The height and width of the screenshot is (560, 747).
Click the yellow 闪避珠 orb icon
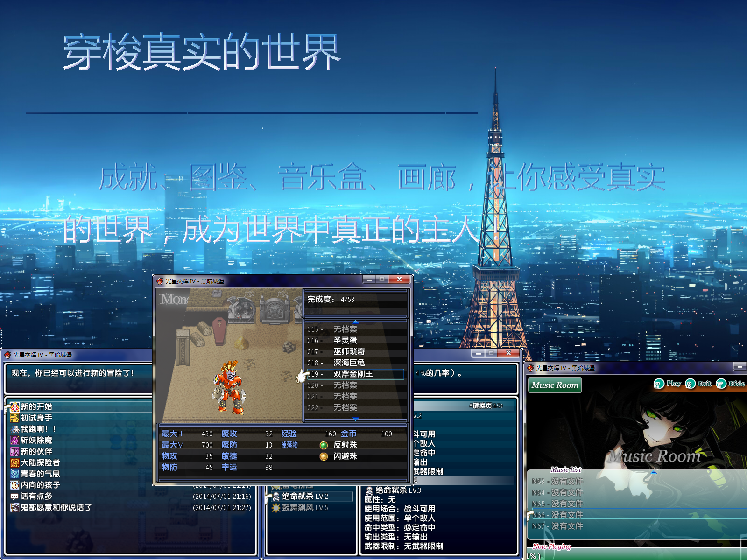pos(324,456)
